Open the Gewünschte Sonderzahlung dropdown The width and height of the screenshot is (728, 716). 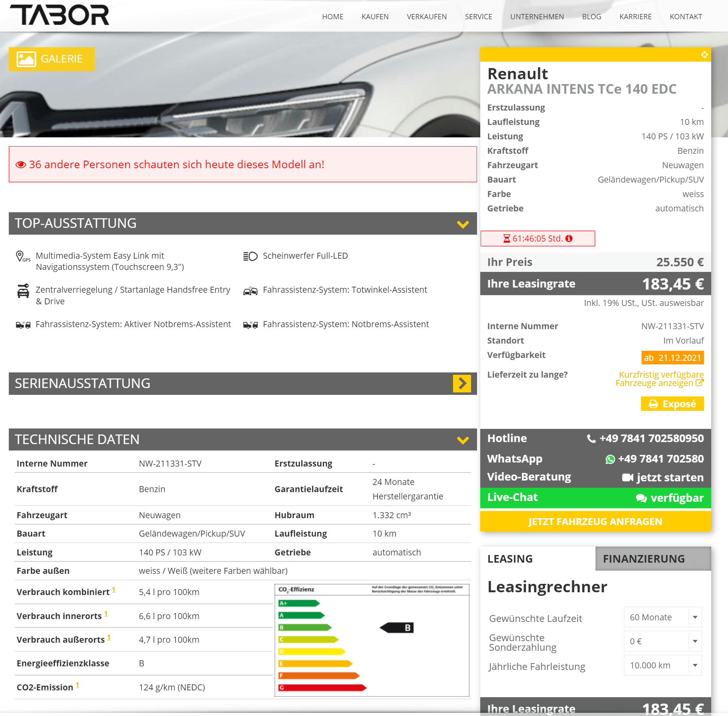pos(663,642)
